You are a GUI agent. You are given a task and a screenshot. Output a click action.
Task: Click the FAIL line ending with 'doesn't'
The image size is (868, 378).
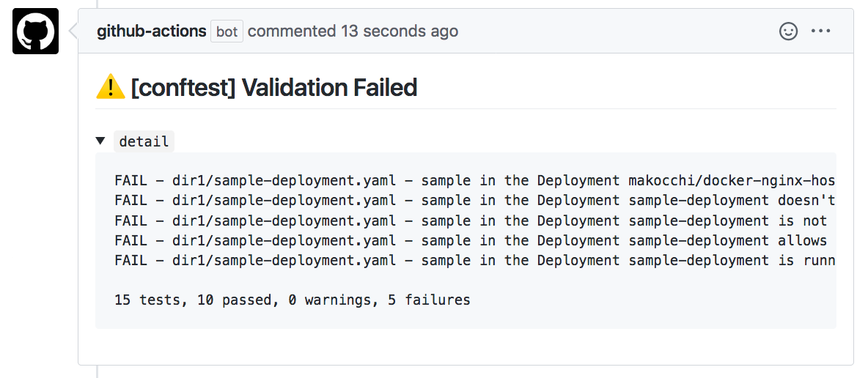tap(475, 201)
